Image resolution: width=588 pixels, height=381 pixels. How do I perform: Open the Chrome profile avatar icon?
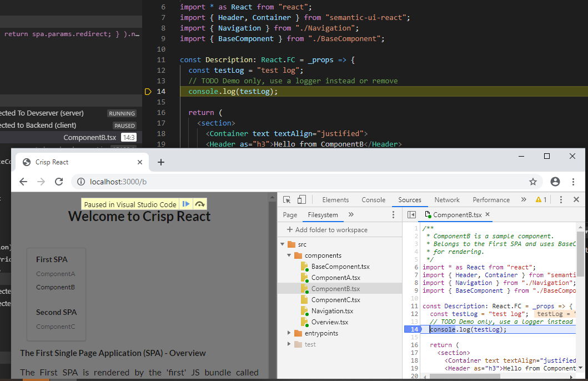pyautogui.click(x=555, y=182)
